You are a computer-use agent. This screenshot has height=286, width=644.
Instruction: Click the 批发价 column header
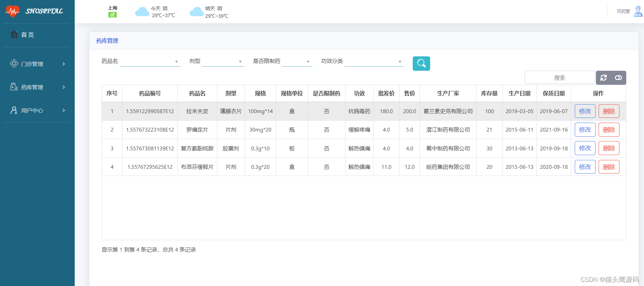coord(386,93)
